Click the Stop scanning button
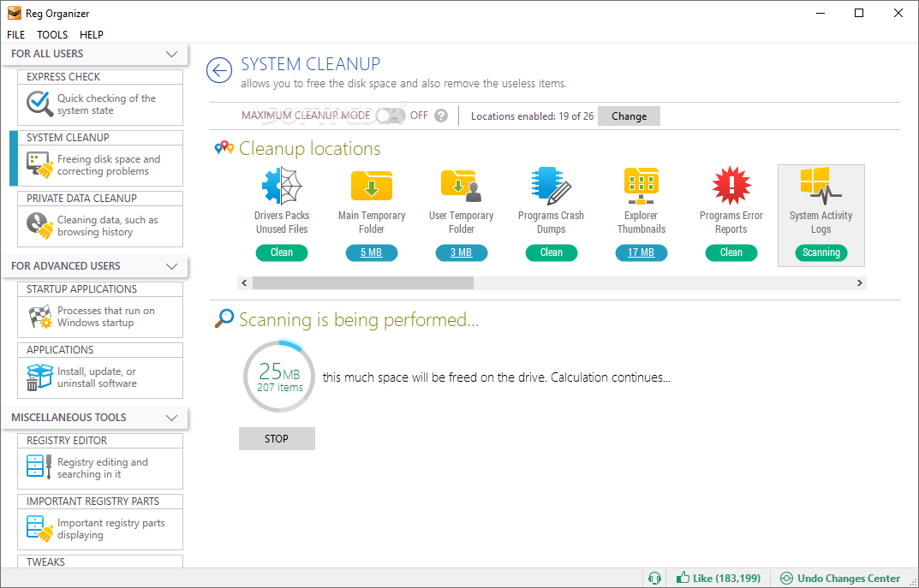 pyautogui.click(x=277, y=439)
